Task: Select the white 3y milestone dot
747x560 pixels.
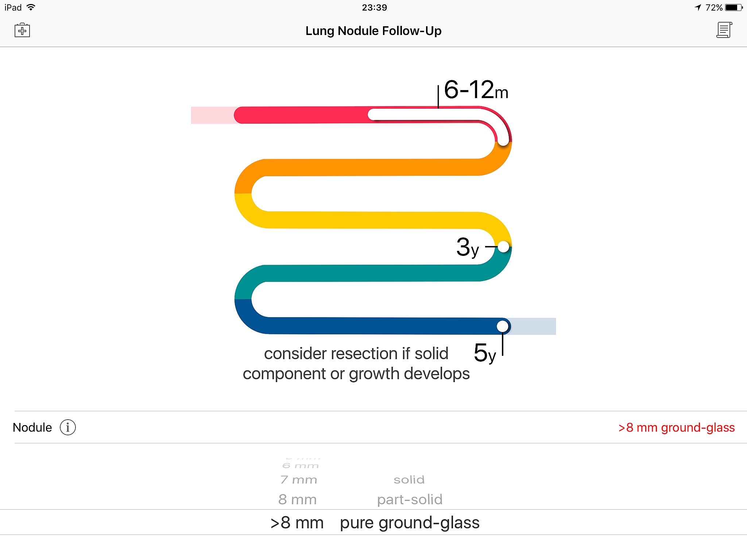Action: coord(504,247)
